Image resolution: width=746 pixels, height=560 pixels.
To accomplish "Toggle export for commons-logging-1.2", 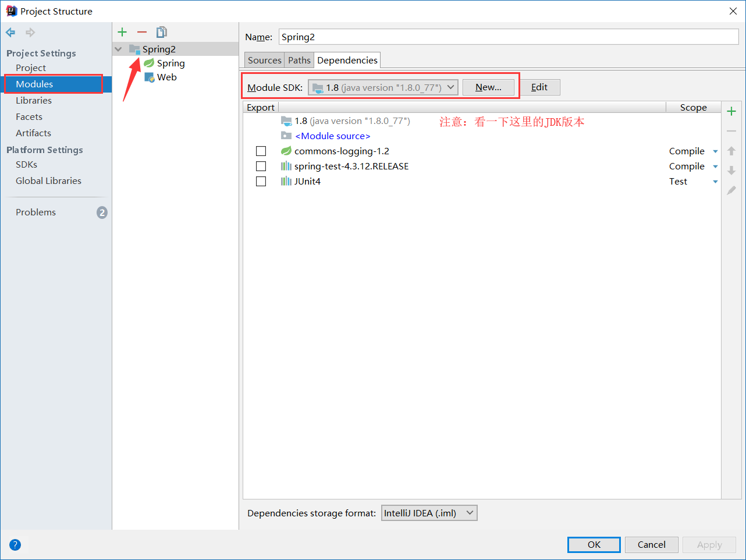I will tap(261, 151).
